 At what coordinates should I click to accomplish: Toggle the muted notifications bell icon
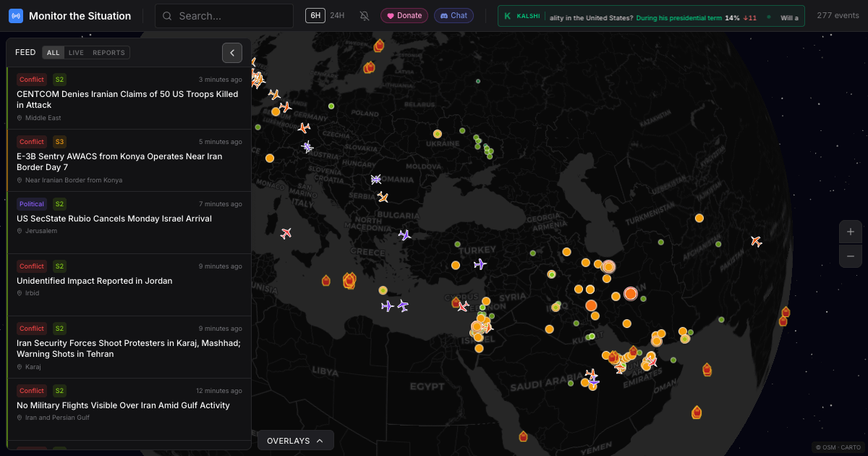(x=365, y=16)
